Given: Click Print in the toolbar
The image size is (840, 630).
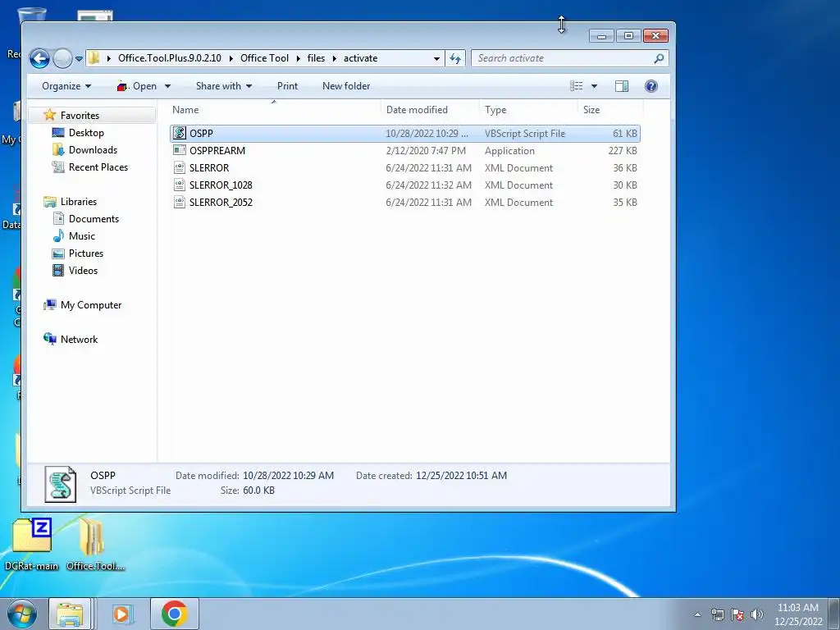Looking at the screenshot, I should [x=287, y=85].
